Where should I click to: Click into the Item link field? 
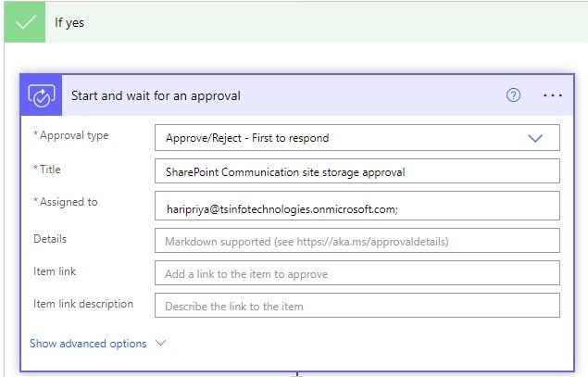357,273
